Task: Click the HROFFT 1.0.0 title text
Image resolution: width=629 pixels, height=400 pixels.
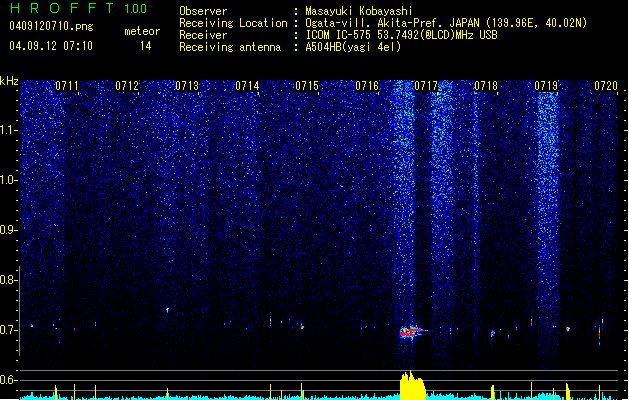Action: click(x=79, y=8)
